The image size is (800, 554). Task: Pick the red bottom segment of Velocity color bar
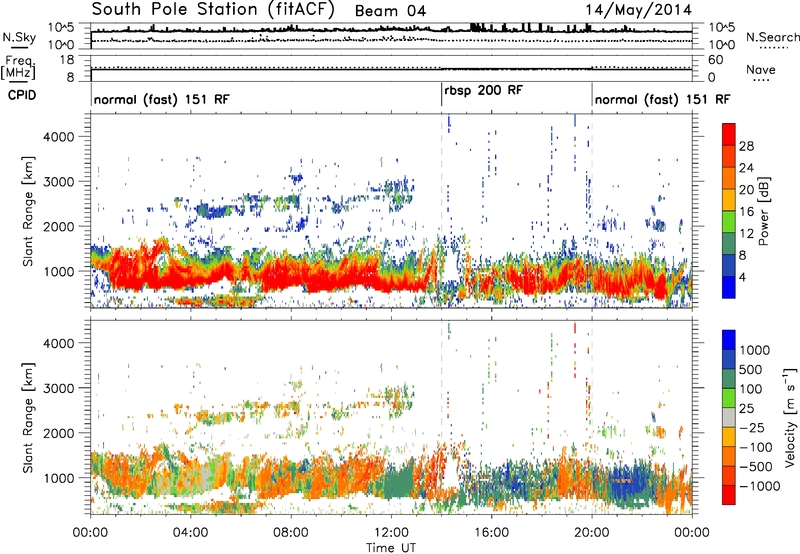pyautogui.click(x=729, y=495)
